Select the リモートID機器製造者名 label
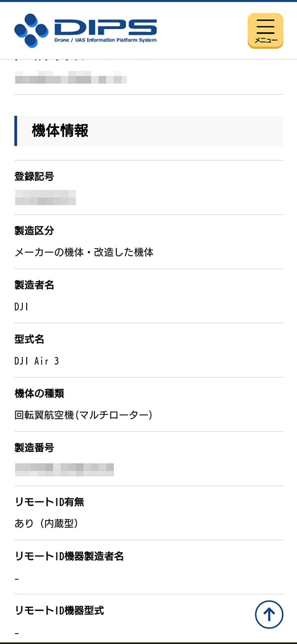Screen dimensions: 297x644 pos(69,556)
